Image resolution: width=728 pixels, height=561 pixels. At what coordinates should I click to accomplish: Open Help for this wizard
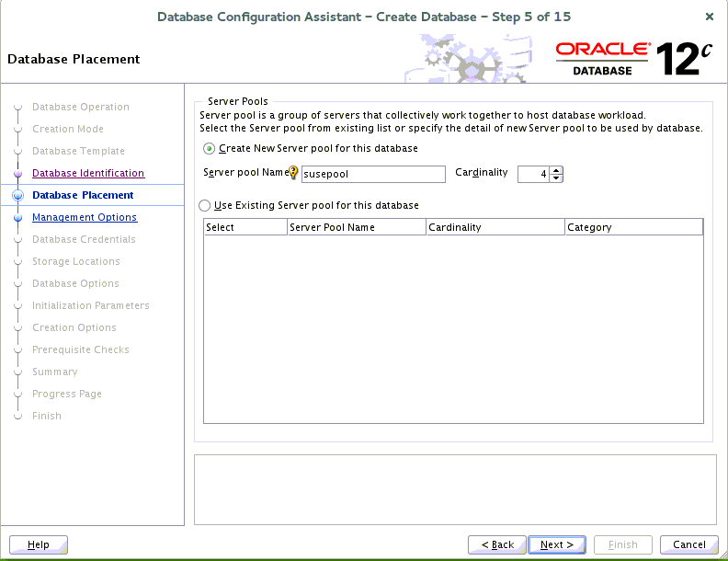point(39,544)
